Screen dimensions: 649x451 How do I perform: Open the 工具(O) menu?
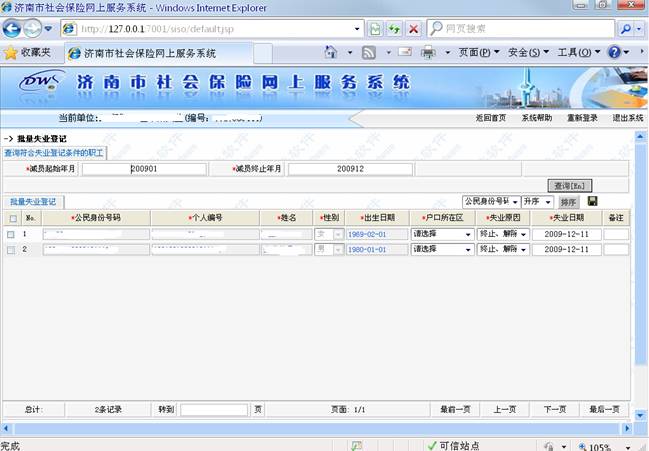[579, 53]
